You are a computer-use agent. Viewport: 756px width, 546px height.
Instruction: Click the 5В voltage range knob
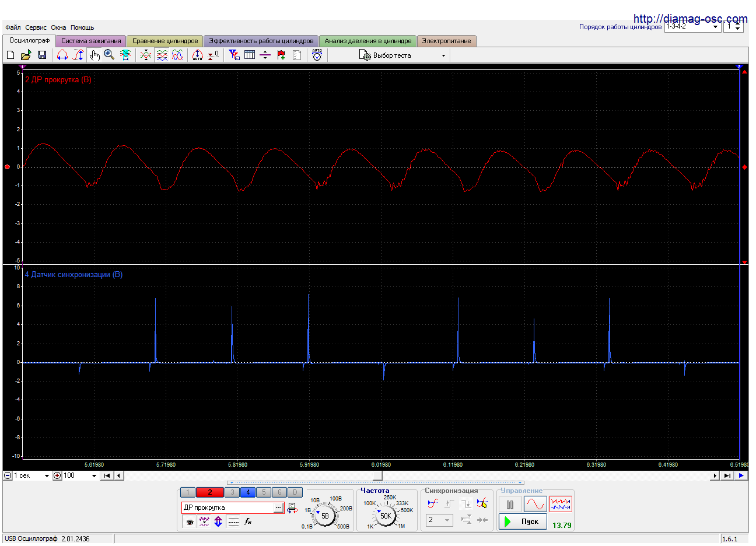pos(325,516)
